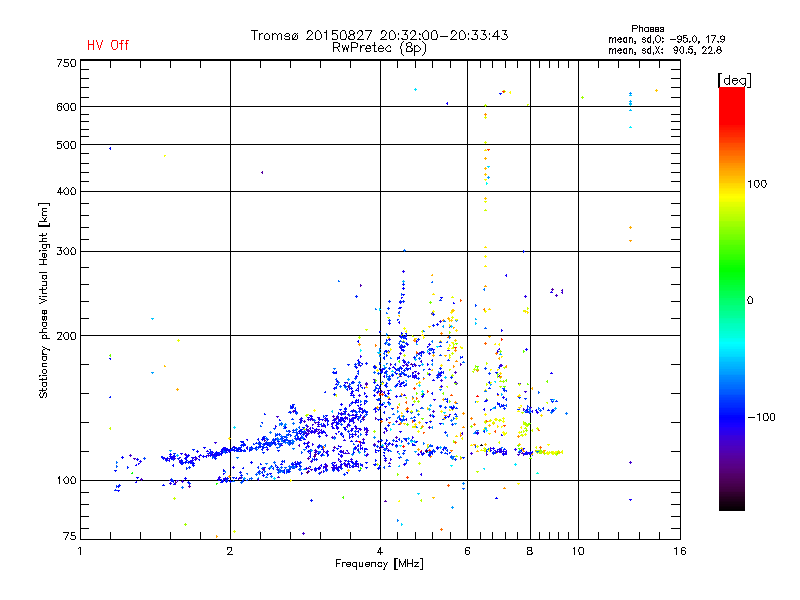This screenshot has height=600, width=800.
Task: Click the 750 tick on the height axis
Action: (66, 63)
